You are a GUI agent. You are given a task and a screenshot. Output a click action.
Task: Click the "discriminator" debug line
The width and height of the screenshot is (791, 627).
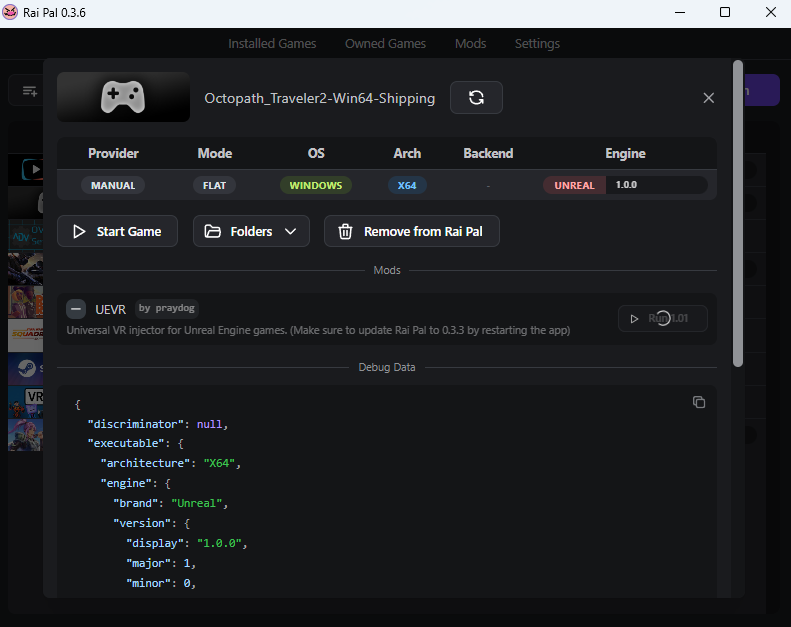coord(158,424)
